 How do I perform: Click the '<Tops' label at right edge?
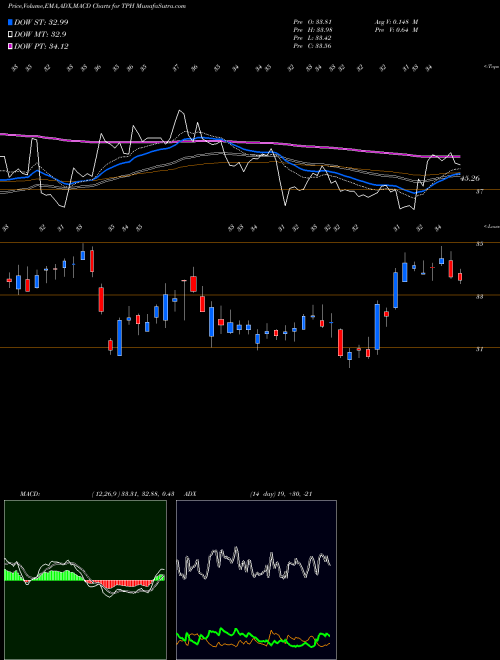(x=491, y=67)
